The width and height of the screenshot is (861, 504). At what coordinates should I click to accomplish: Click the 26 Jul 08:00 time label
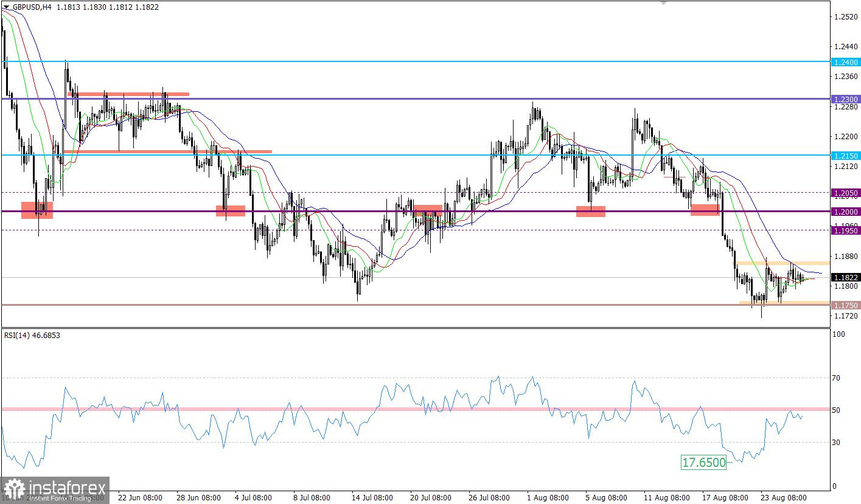[490, 497]
